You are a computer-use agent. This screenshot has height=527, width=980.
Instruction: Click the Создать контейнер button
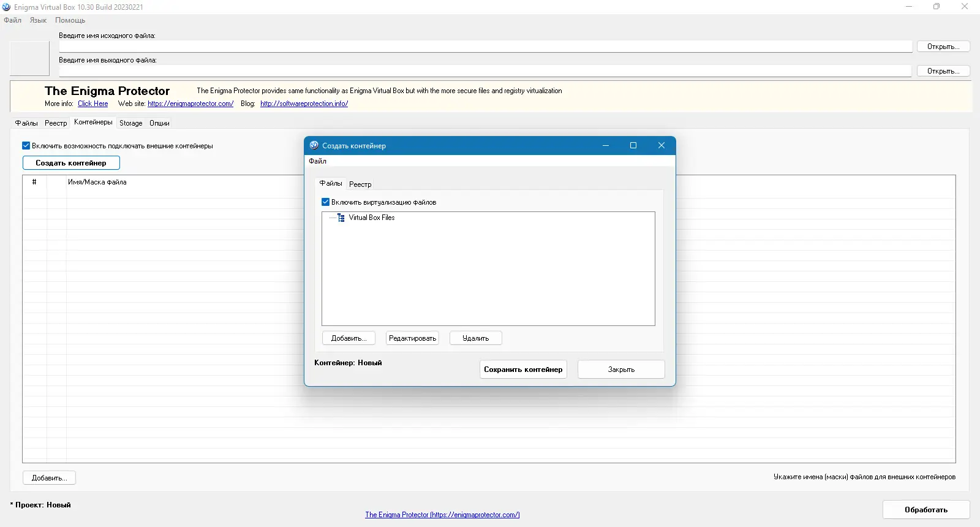tap(71, 163)
